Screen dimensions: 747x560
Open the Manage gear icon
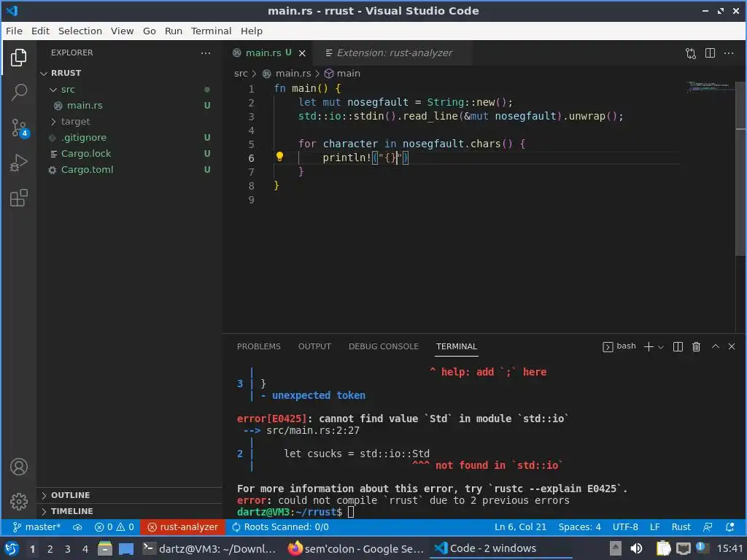tap(18, 502)
